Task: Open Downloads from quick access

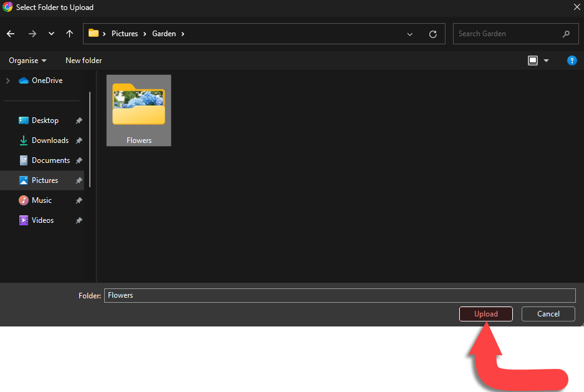Action: click(x=44, y=140)
